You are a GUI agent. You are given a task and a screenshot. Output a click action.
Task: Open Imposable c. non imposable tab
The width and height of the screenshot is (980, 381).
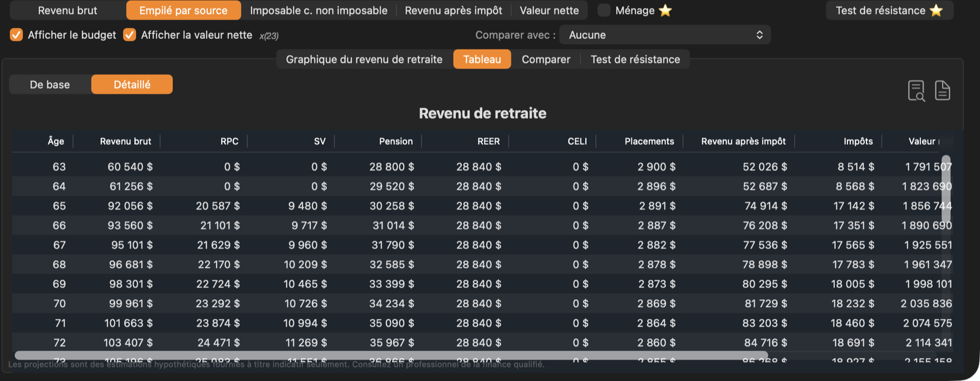[x=318, y=10]
